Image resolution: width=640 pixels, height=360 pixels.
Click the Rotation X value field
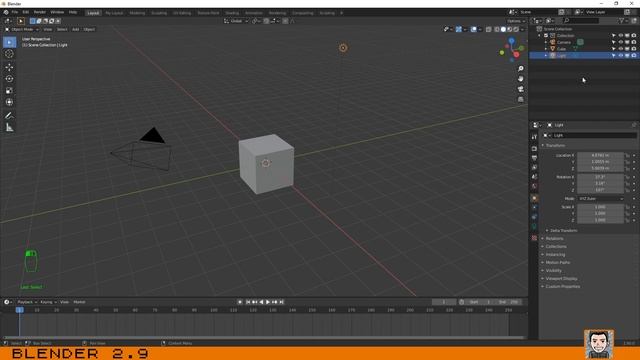[x=600, y=177]
